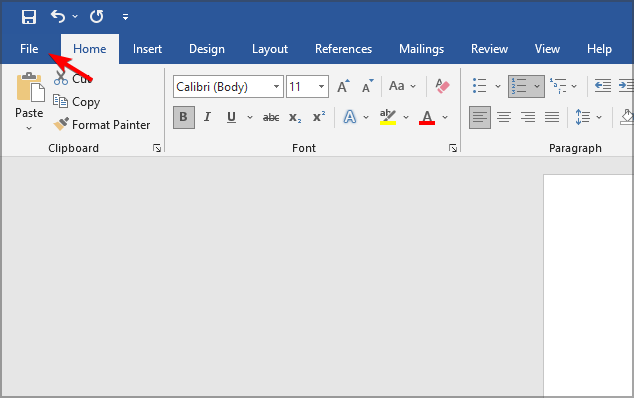Open the File tab
Image resolution: width=634 pixels, height=398 pixels.
pos(29,49)
